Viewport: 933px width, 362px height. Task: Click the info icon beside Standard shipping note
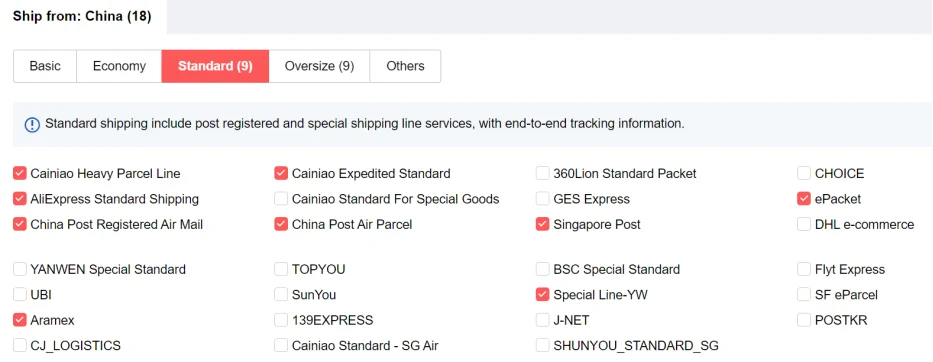click(32, 124)
